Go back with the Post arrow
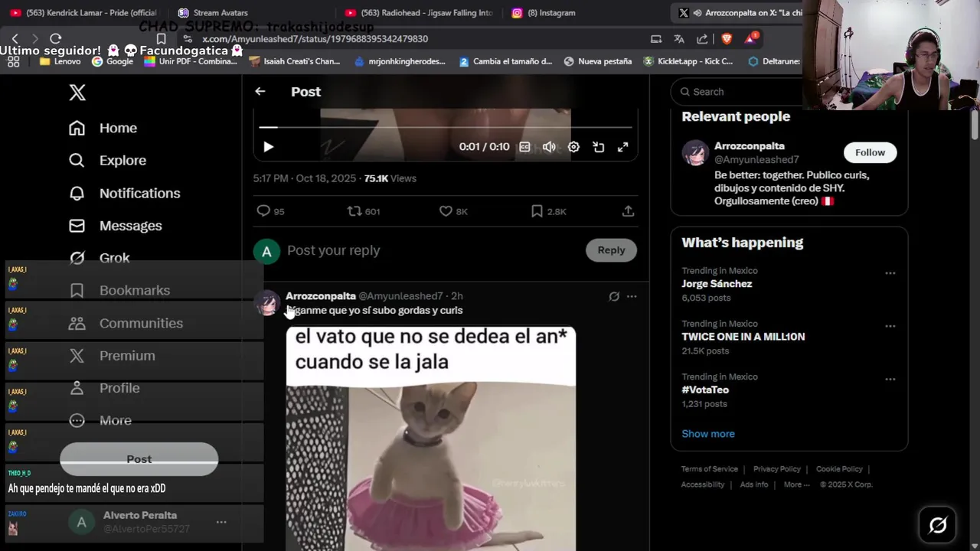Screen dimensions: 980x551 pyautogui.click(x=260, y=91)
